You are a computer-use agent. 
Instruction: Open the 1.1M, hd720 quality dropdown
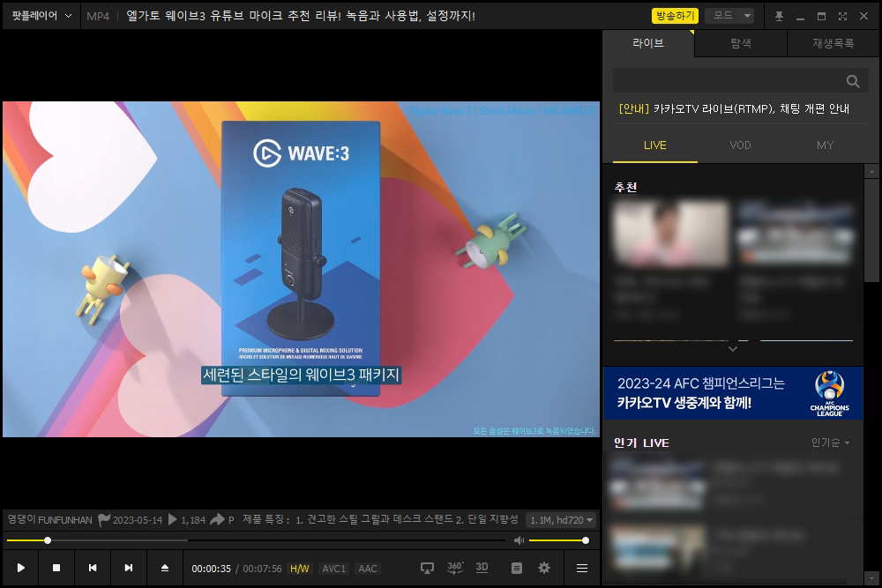click(561, 520)
